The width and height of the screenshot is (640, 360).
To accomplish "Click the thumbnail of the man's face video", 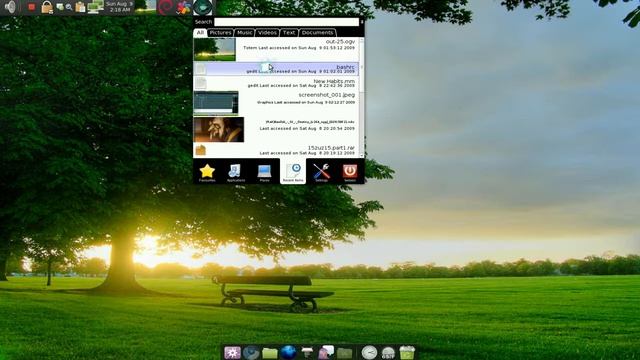I will (x=219, y=130).
